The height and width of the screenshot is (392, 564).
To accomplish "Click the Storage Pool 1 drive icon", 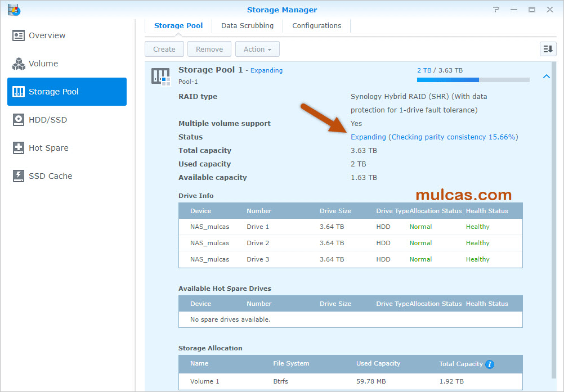I will [160, 76].
